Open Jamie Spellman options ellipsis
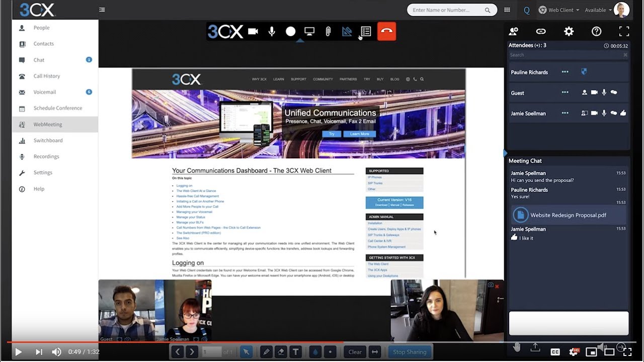Screen dimensions: 644x362 565,113
